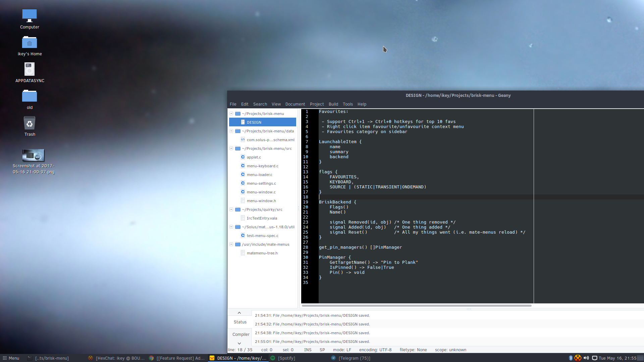The width and height of the screenshot is (644, 362).
Task: Click the display tray icon beside clock
Action: tap(594, 358)
